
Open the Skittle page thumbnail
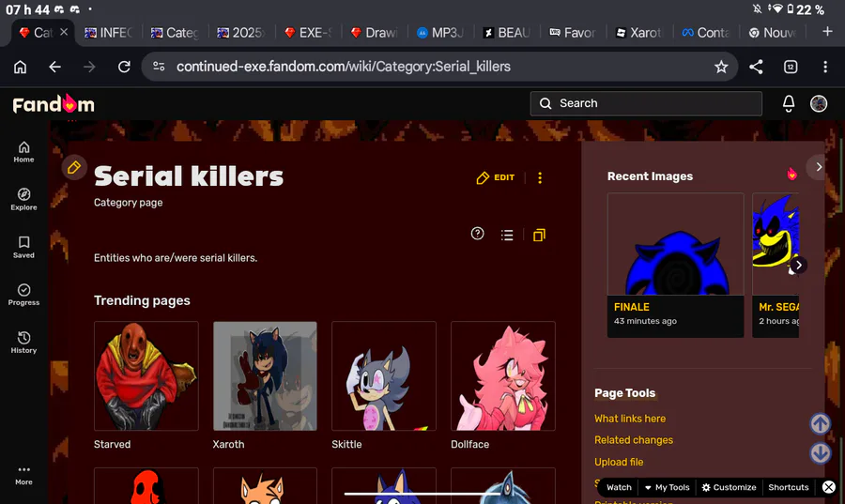pyautogui.click(x=384, y=375)
